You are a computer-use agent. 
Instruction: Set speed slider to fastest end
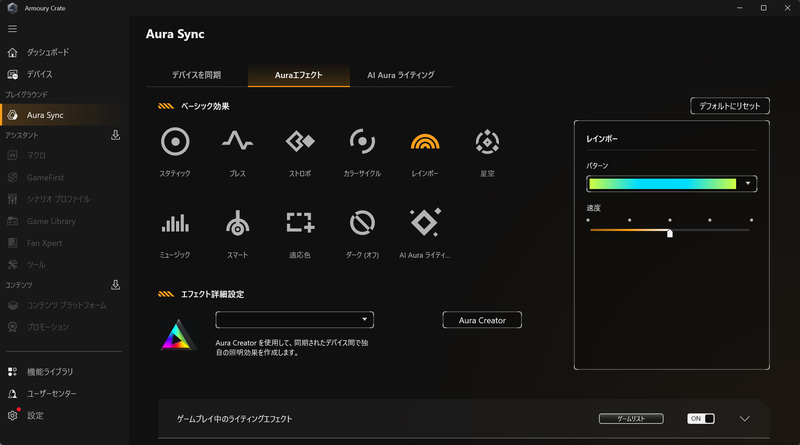[751, 230]
